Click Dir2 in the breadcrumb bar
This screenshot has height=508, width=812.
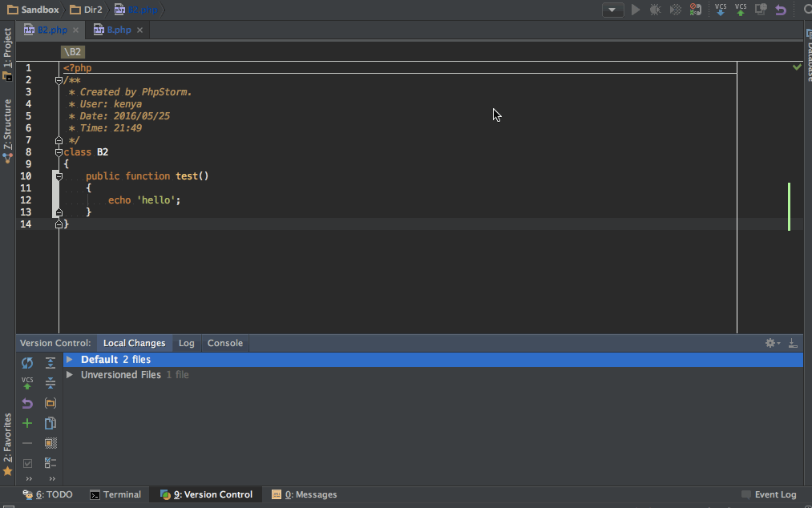[x=87, y=10]
